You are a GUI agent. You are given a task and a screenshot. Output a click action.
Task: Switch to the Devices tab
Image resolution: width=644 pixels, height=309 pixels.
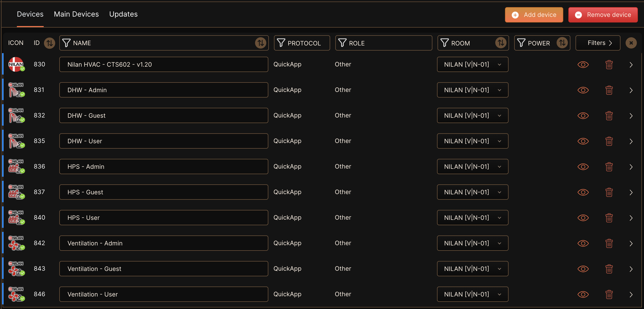(30, 14)
